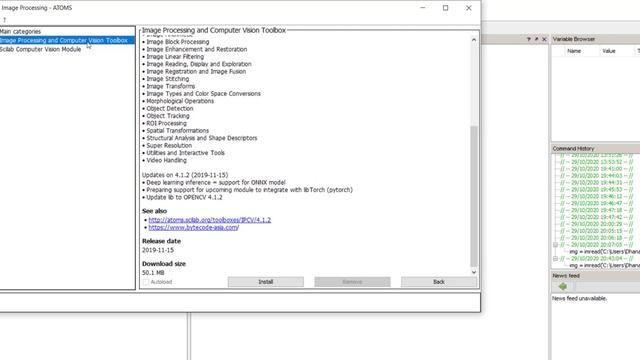Image resolution: width=640 pixels, height=360 pixels.
Task: Click the 'Main categories' header text
Action: coord(20,31)
